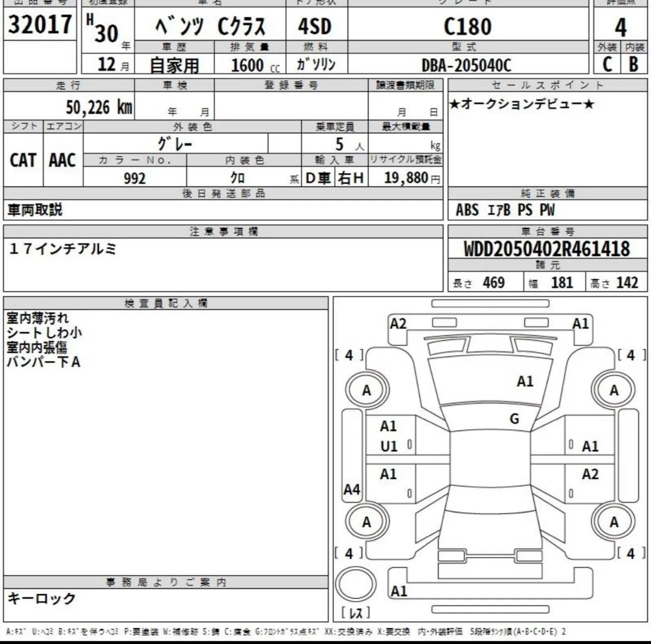This screenshot has height=644, width=651.
Task: Click the 右H steering side cell
Action: 351,177
